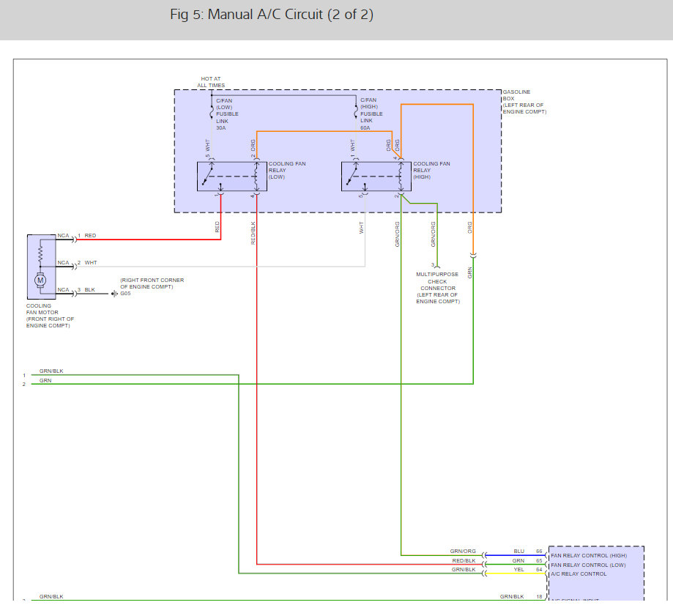Viewport: 673px width, 616px height.
Task: Click pin number '18' at the module
Action: click(x=539, y=597)
